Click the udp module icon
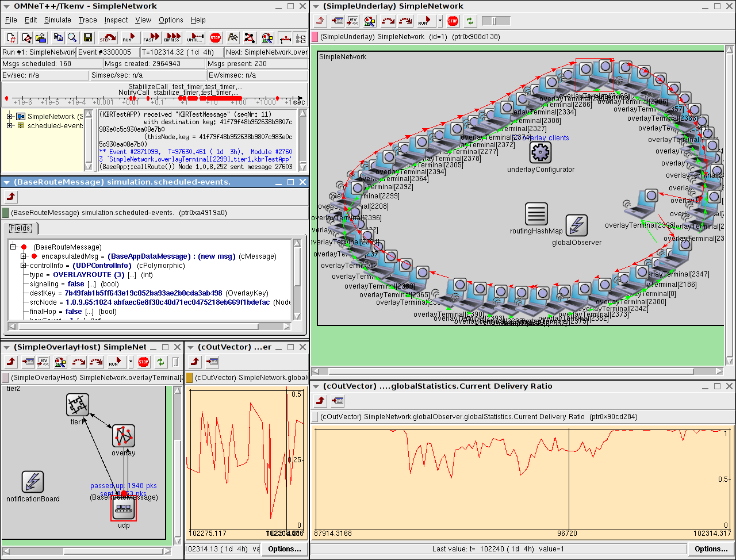 (124, 508)
